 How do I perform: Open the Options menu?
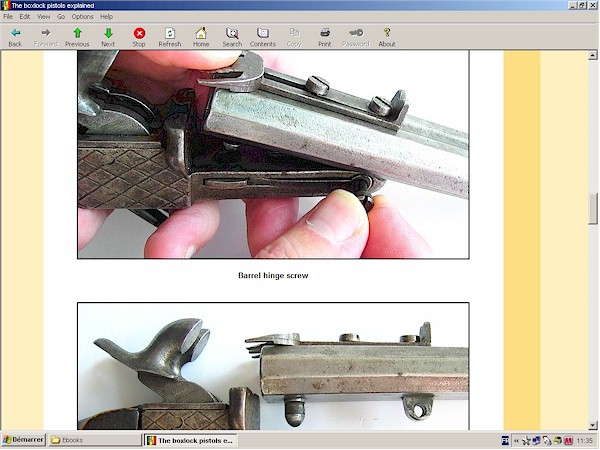(82, 16)
